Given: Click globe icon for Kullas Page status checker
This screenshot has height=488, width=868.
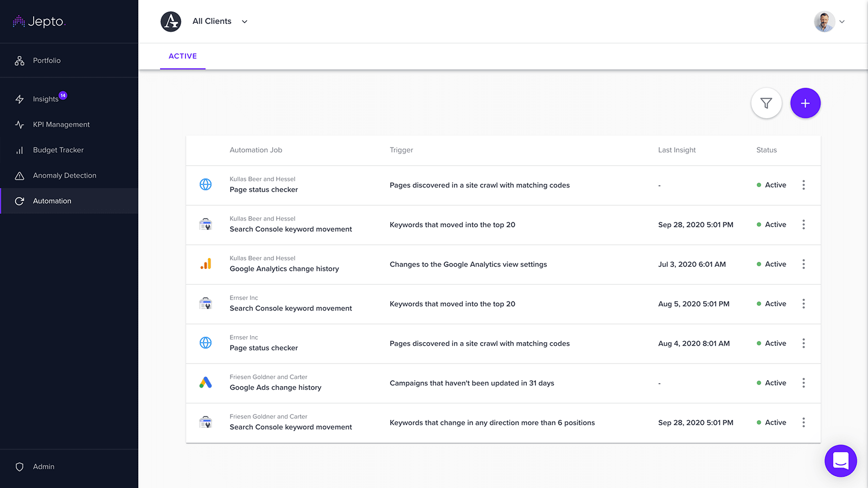Looking at the screenshot, I should coord(206,185).
